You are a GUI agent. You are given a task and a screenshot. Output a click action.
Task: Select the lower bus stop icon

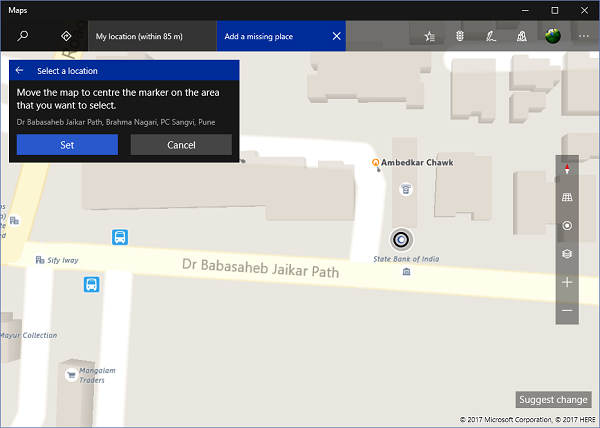91,285
